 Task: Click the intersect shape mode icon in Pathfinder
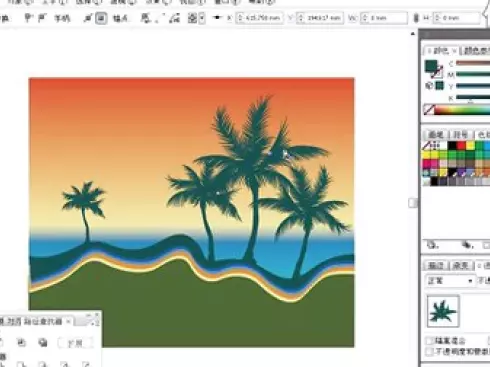21,342
